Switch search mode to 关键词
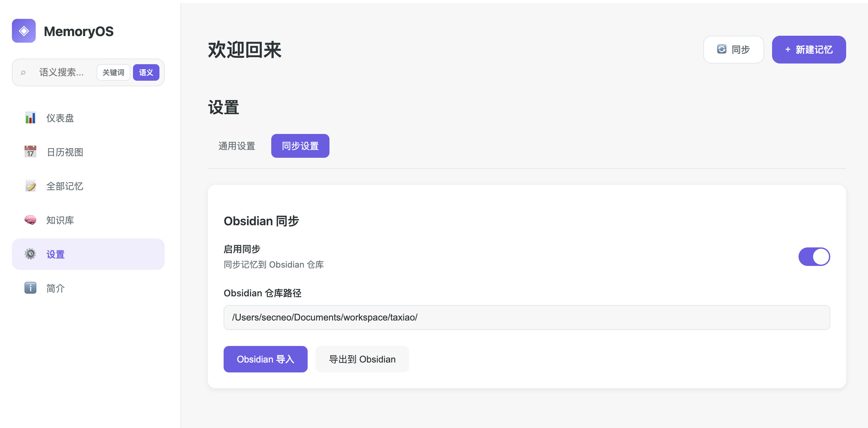Viewport: 868px width, 428px height. coord(113,72)
